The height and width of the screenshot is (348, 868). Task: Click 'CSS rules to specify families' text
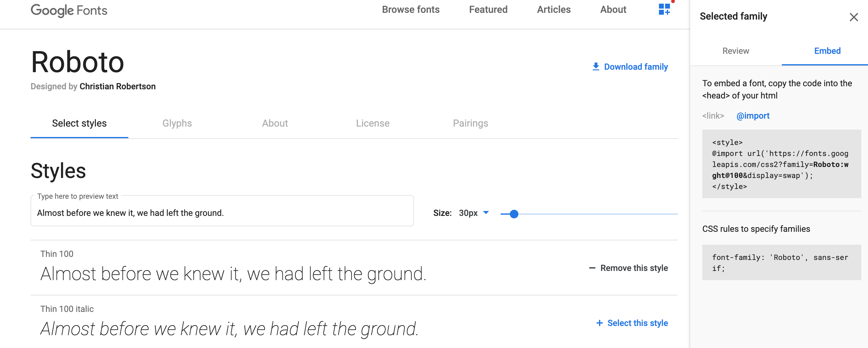click(756, 229)
